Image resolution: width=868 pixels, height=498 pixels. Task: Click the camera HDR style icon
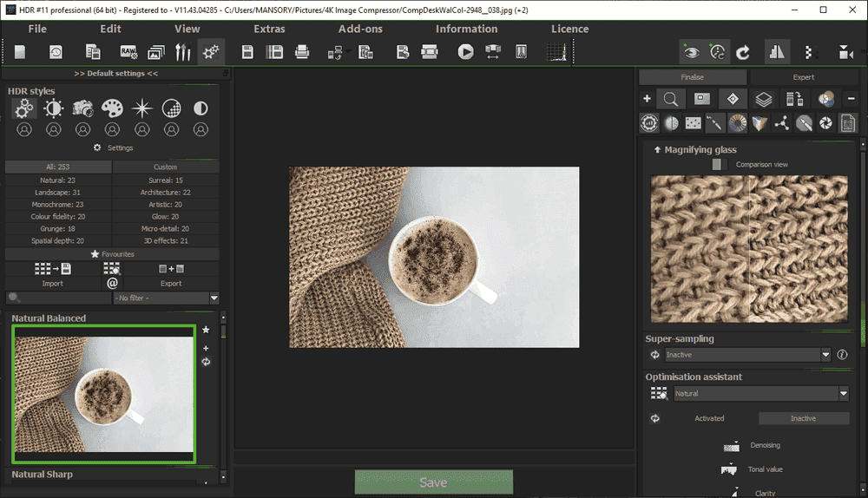(83, 108)
